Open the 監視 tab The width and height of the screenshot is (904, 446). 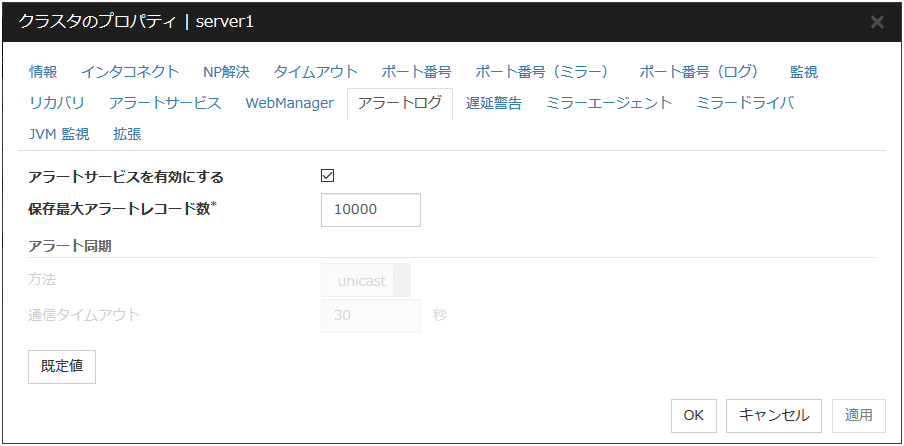click(x=804, y=72)
